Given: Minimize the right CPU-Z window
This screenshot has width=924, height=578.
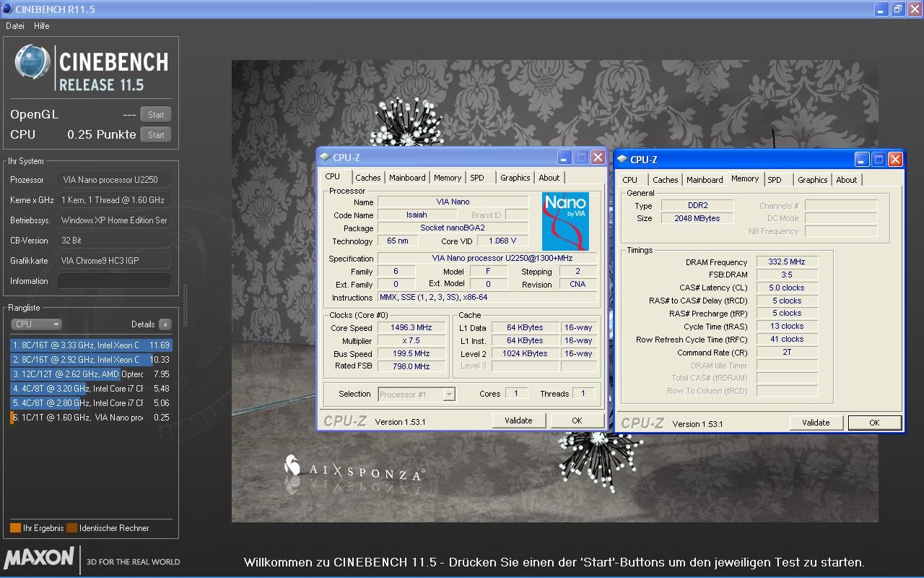Looking at the screenshot, I should [863, 160].
